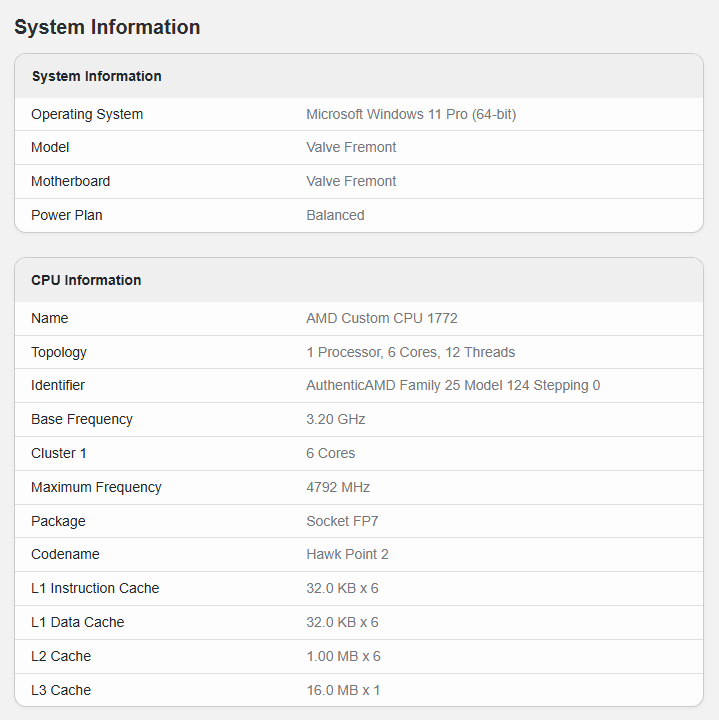Image resolution: width=719 pixels, height=720 pixels.
Task: Click the Microsoft Windows 11 Pro value
Action: [411, 114]
